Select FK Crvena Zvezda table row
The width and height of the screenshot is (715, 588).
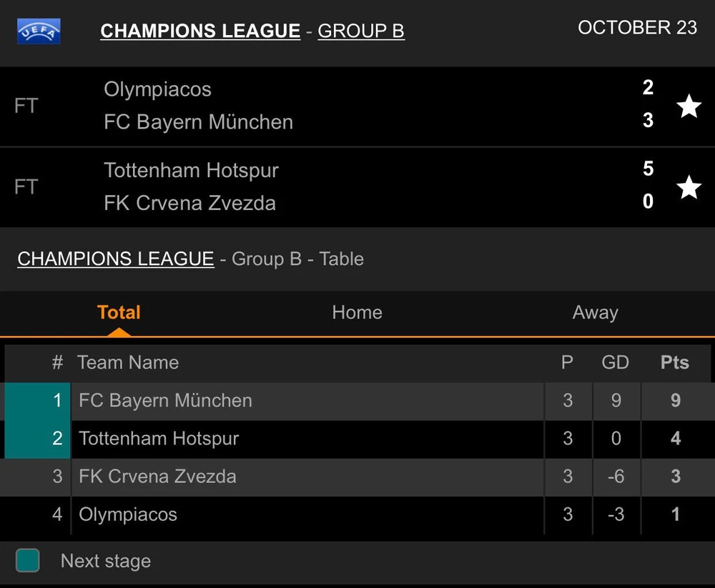pyautogui.click(x=157, y=477)
